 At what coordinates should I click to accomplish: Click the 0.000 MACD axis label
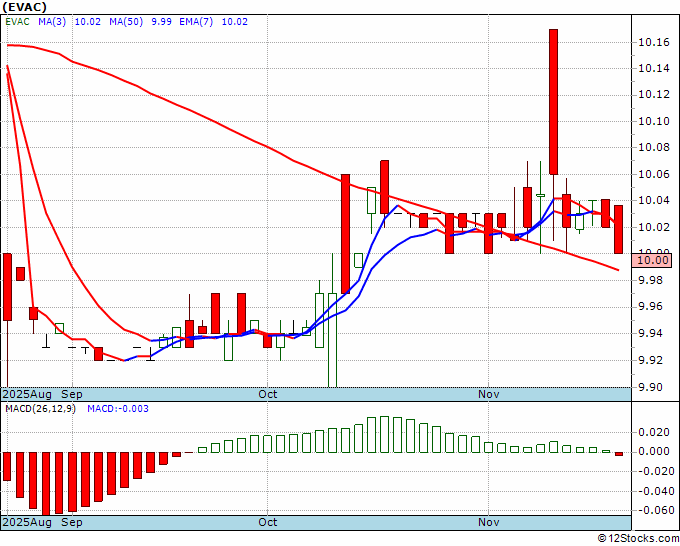[654, 451]
